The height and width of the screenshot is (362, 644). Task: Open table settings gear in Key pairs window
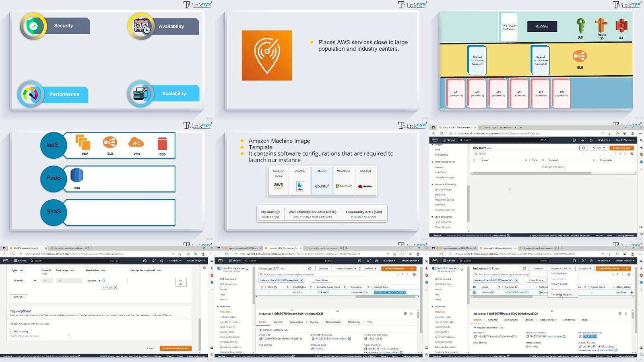point(632,154)
